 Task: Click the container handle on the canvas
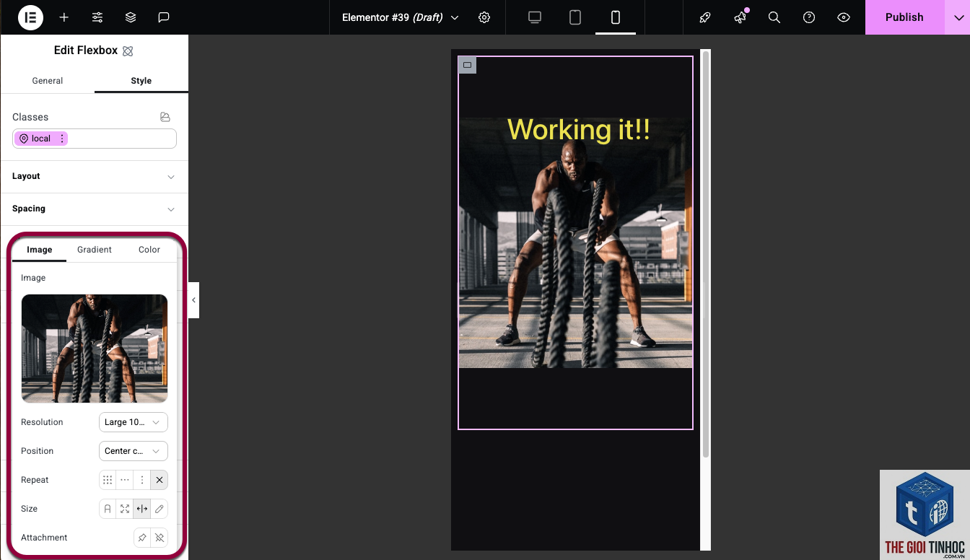(x=467, y=65)
